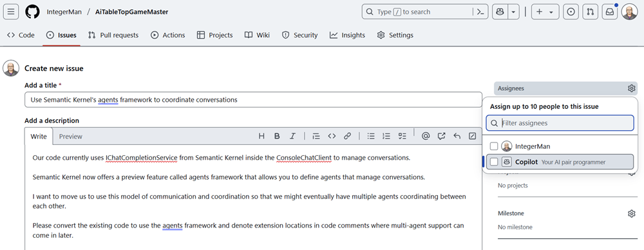The width and height of the screenshot is (644, 250).
Task: Toggle italic formatting
Action: (292, 136)
